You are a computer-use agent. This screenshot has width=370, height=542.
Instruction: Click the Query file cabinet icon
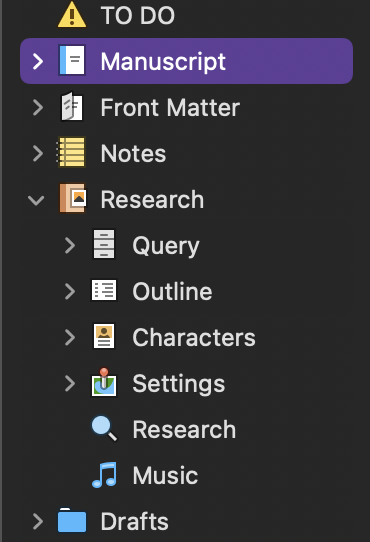104,244
